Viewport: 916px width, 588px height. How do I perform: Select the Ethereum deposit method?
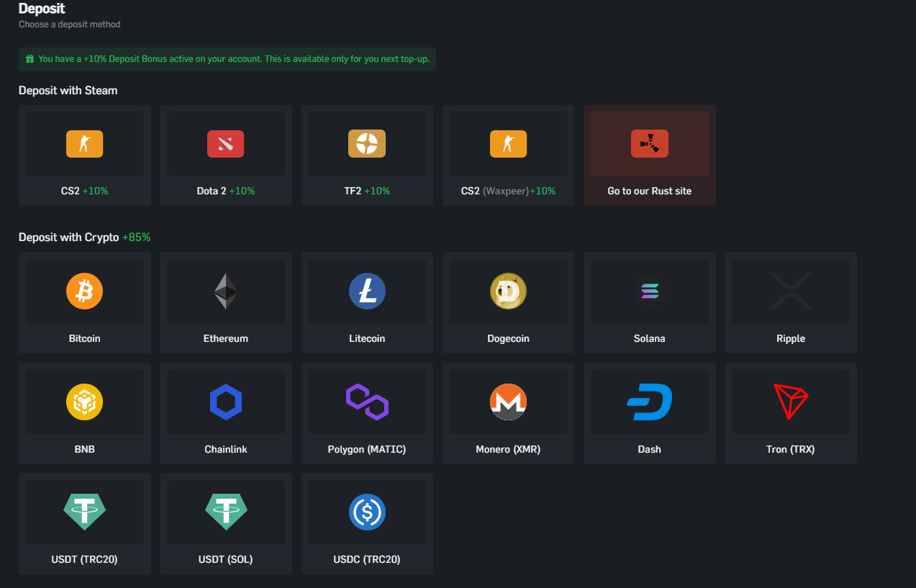[x=225, y=302]
